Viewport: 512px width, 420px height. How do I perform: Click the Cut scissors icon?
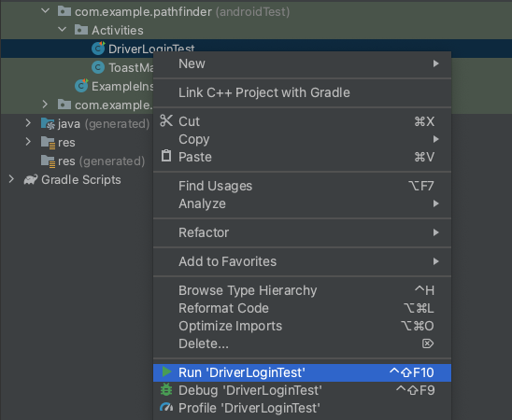[166, 121]
